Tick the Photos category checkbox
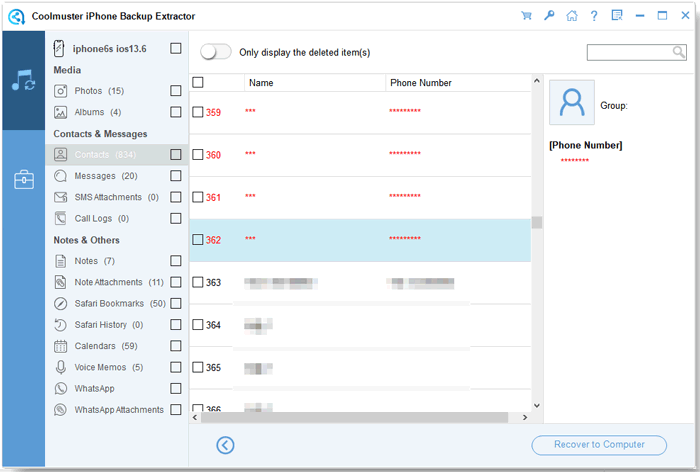Image resolution: width=700 pixels, height=472 pixels. coord(176,91)
